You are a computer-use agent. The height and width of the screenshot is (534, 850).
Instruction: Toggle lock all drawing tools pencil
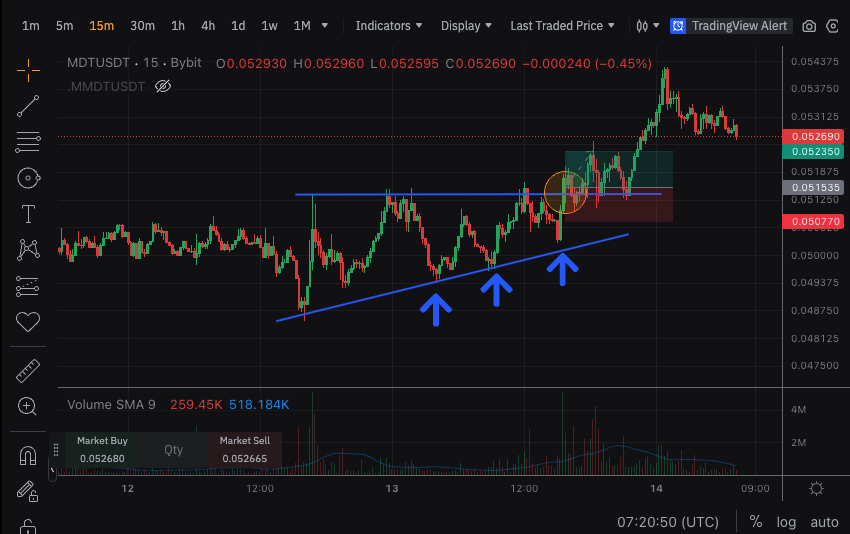[27, 491]
